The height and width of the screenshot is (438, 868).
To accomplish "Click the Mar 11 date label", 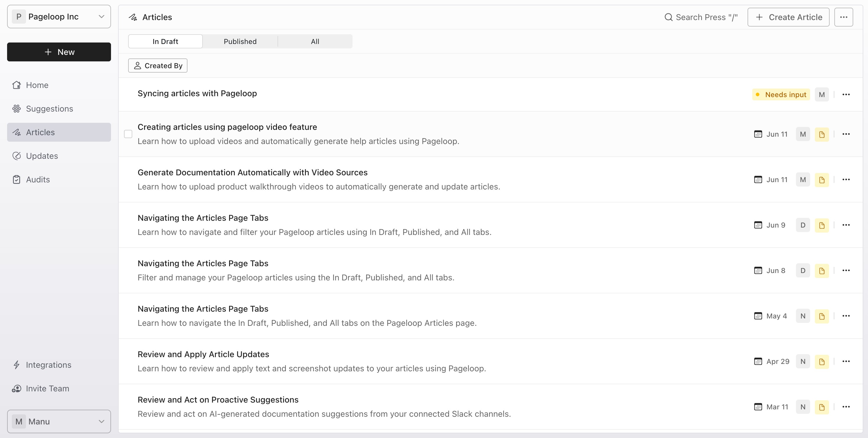I will pyautogui.click(x=777, y=407).
